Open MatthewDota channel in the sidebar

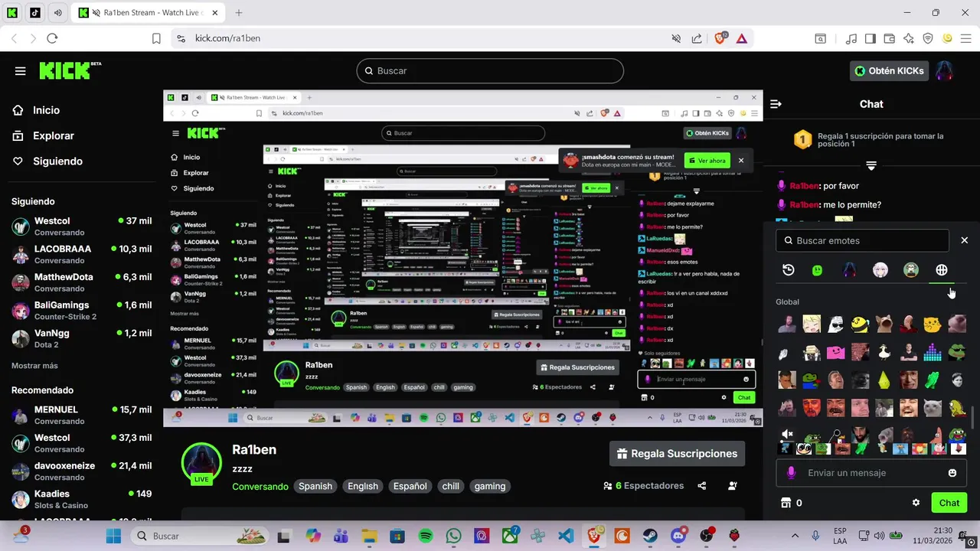click(81, 282)
